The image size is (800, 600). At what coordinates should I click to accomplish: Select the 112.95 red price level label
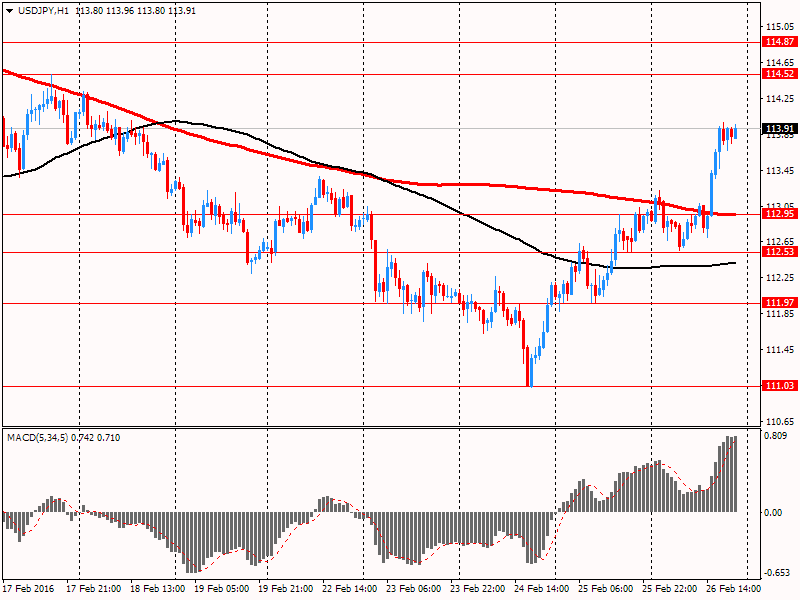click(x=780, y=214)
